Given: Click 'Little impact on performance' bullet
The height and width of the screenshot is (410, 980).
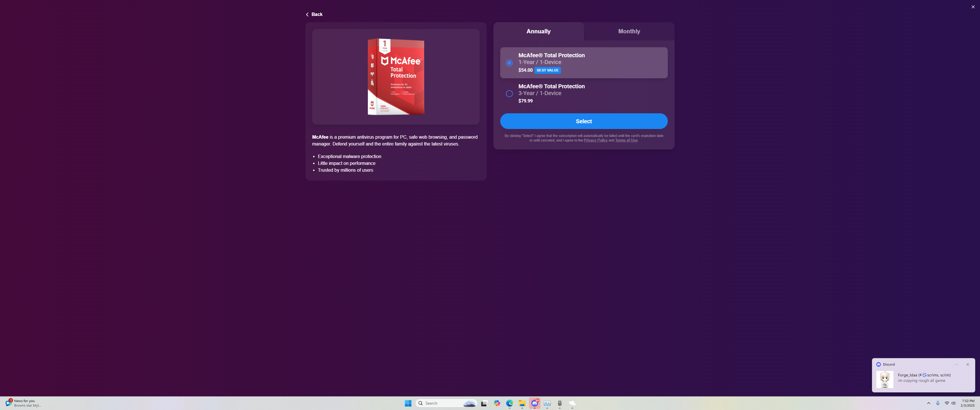Looking at the screenshot, I should [x=347, y=163].
